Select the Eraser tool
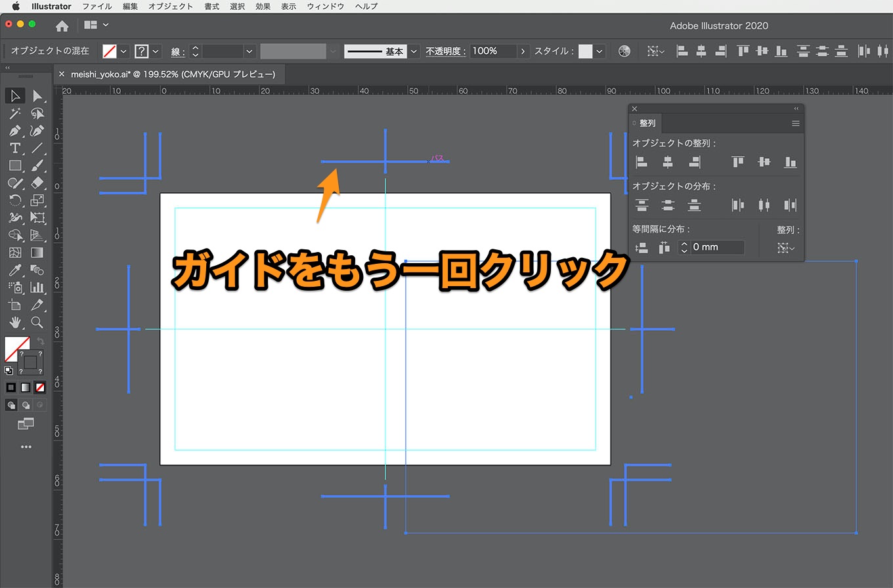Image resolution: width=893 pixels, height=588 pixels. [37, 183]
